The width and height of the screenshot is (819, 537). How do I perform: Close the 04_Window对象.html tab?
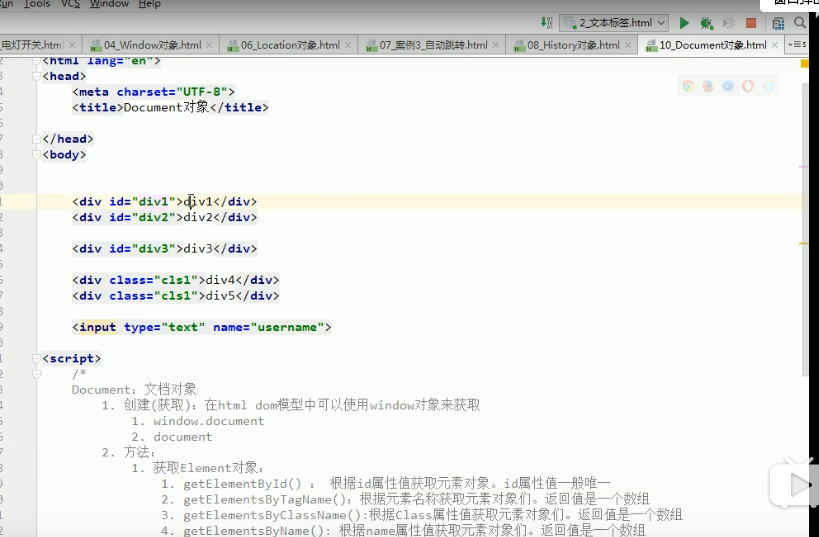tap(209, 45)
